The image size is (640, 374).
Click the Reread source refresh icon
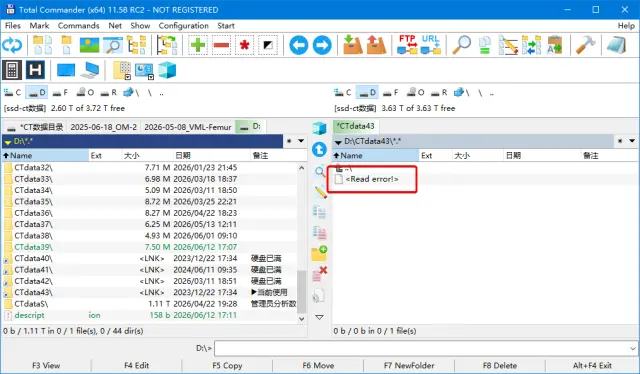point(12,45)
